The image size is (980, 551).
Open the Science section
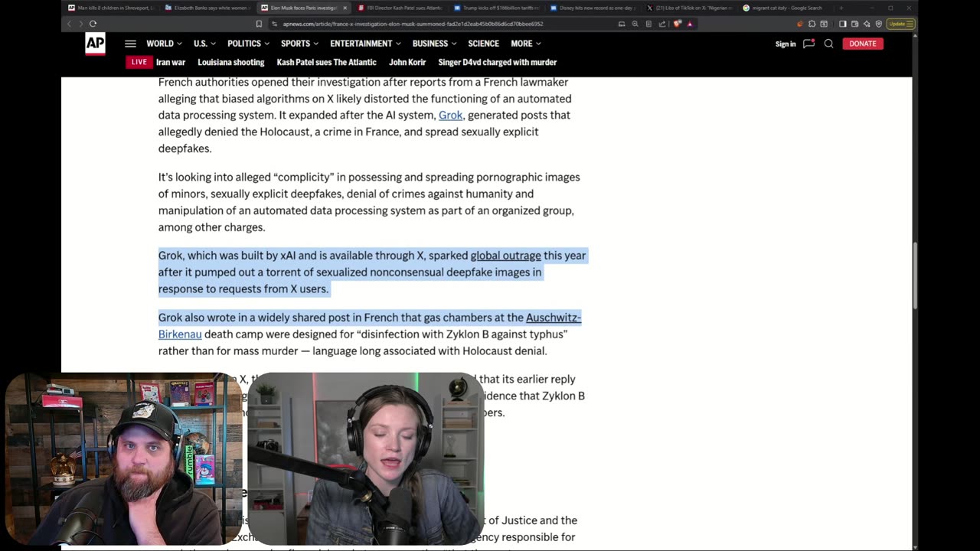click(x=483, y=44)
